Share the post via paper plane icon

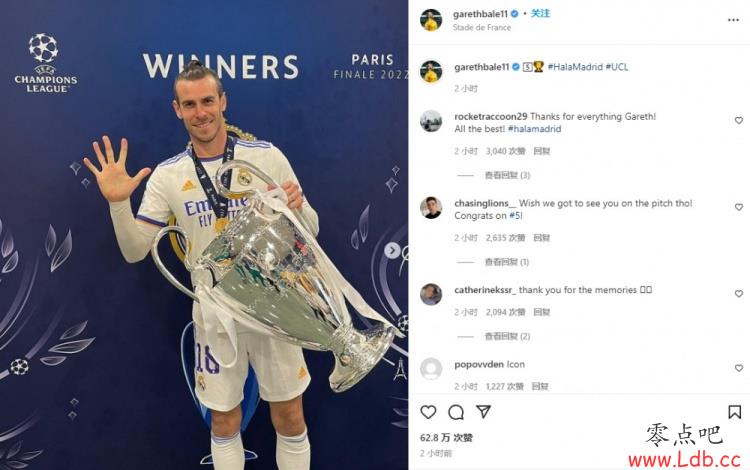pyautogui.click(x=484, y=412)
